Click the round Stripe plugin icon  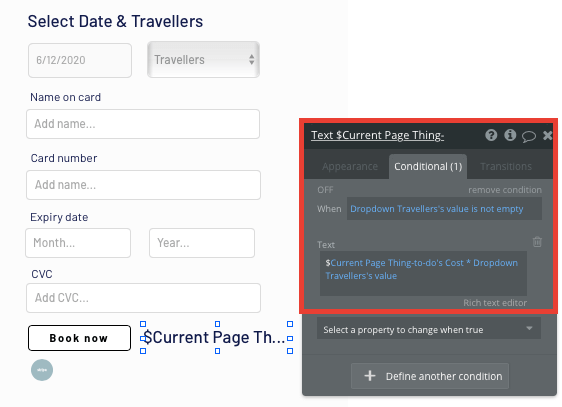(42, 370)
